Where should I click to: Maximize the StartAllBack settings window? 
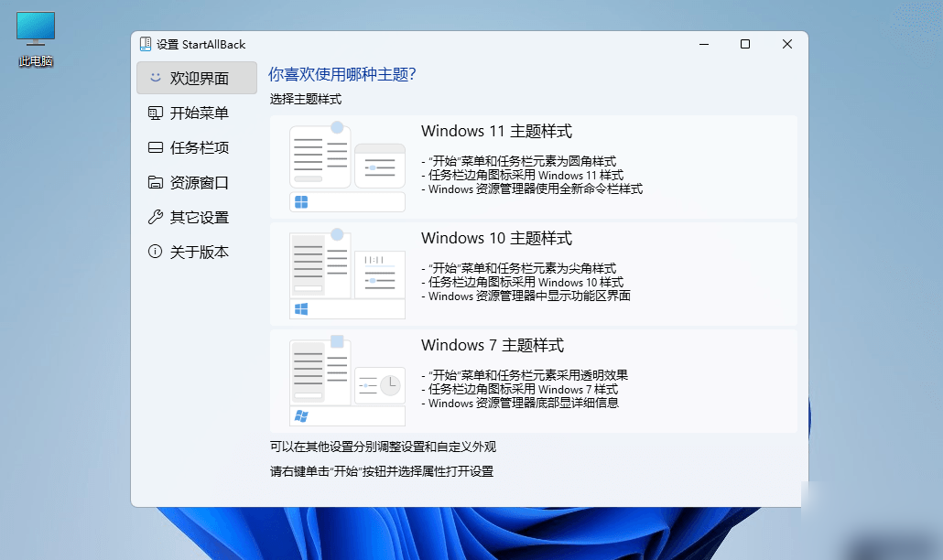[x=745, y=44]
